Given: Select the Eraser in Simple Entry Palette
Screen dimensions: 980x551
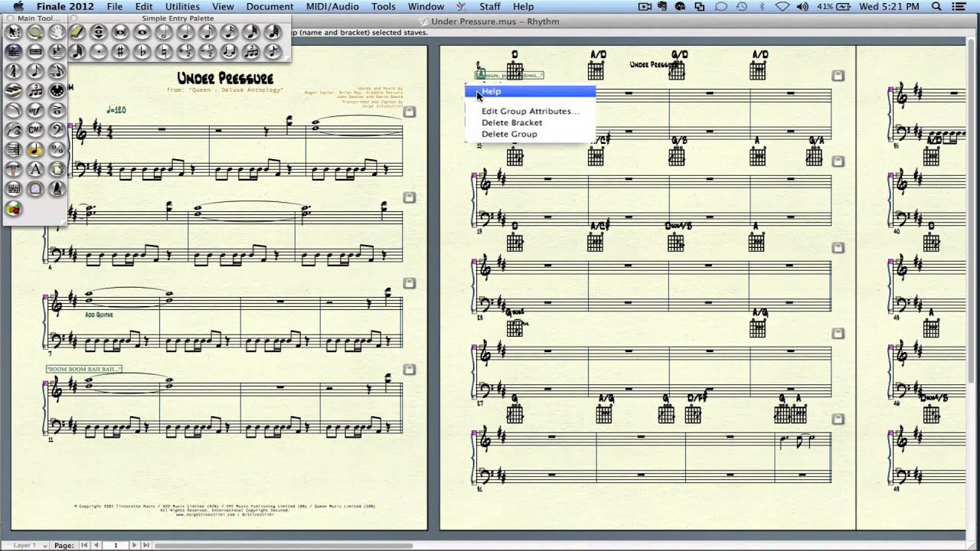Looking at the screenshot, I should (77, 32).
